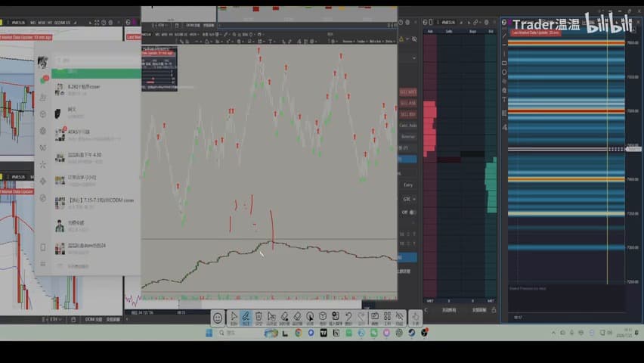Open the emoji sticker button on annotation toolbar
Screen dimensions: 644x363
(218, 318)
